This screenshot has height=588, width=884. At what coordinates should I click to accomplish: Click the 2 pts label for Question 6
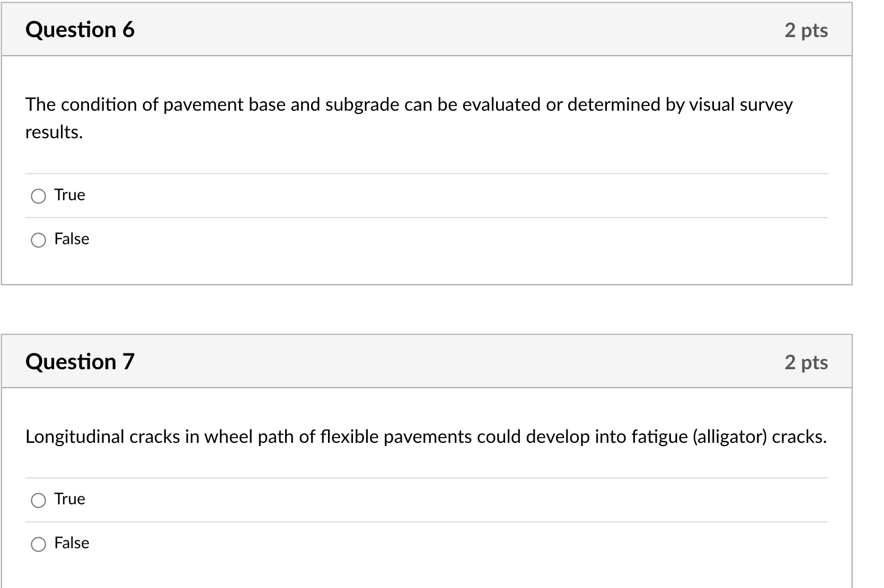click(x=806, y=31)
